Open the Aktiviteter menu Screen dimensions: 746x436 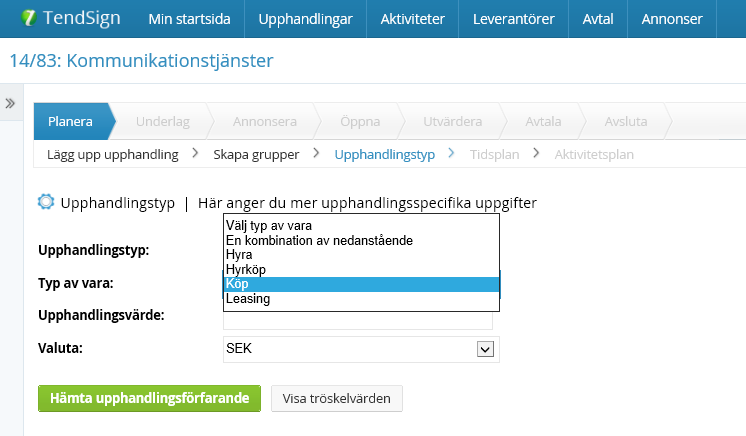(412, 19)
